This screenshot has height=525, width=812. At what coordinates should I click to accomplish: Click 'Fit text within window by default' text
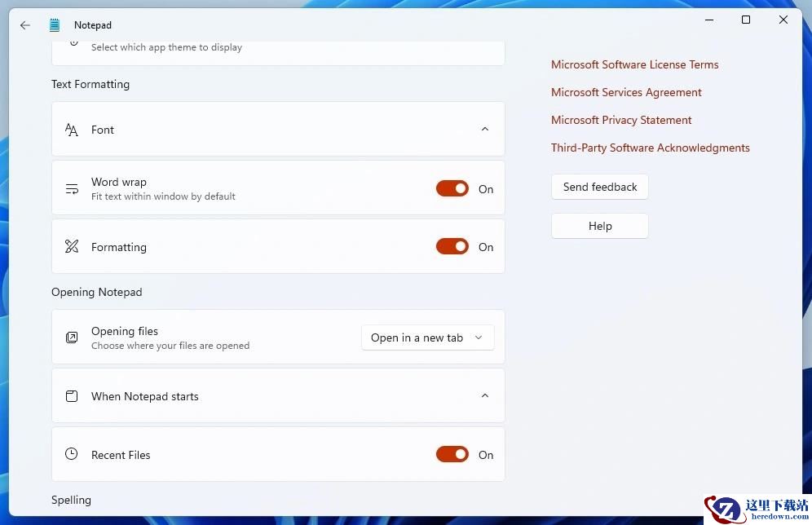(163, 196)
